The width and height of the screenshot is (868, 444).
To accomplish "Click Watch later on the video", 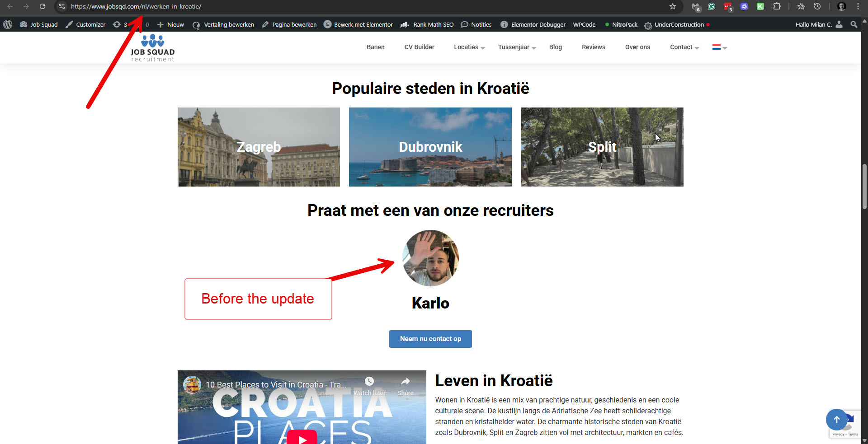I will click(x=369, y=387).
